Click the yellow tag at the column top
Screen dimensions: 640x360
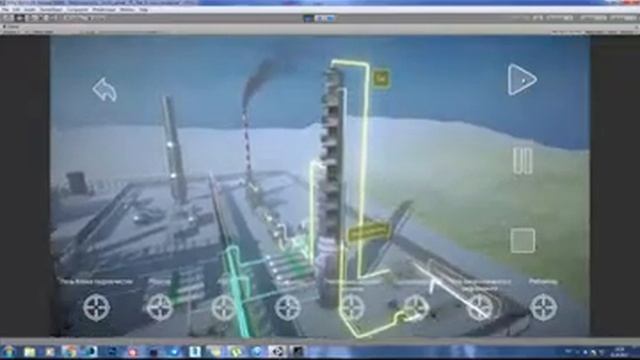[x=381, y=78]
